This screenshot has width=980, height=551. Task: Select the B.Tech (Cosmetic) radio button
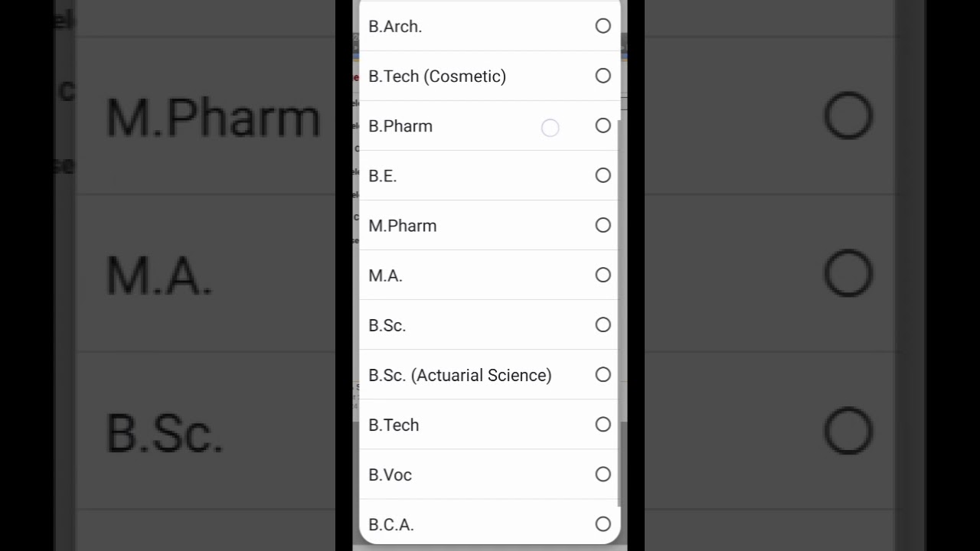click(603, 76)
